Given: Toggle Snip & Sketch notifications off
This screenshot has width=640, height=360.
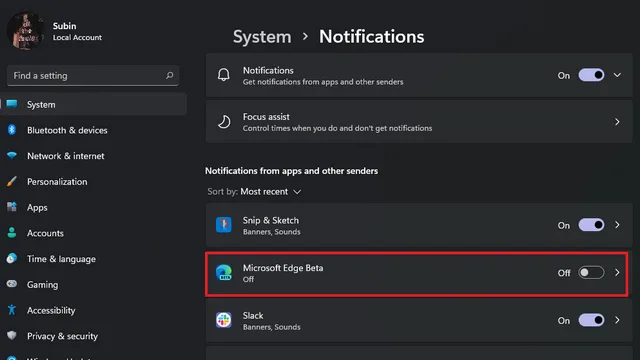Looking at the screenshot, I should (x=591, y=225).
